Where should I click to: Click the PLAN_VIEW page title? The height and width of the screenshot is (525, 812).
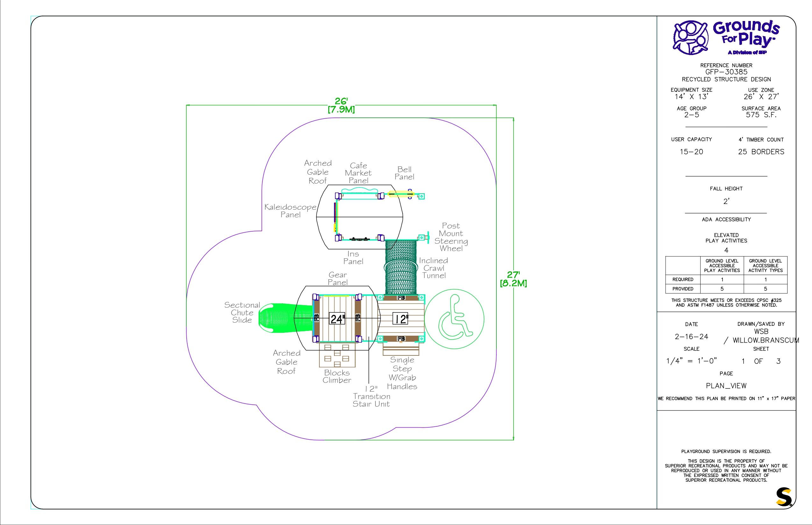click(x=726, y=386)
